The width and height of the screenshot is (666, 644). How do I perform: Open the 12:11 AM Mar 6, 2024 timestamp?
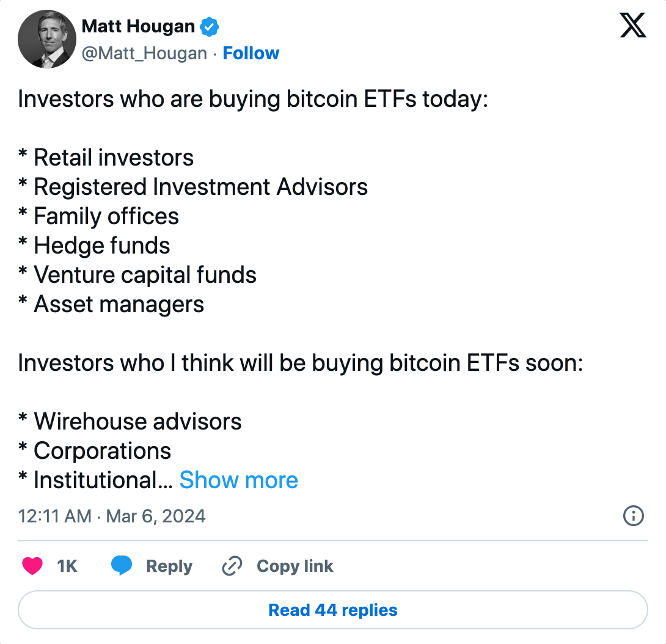click(x=112, y=516)
